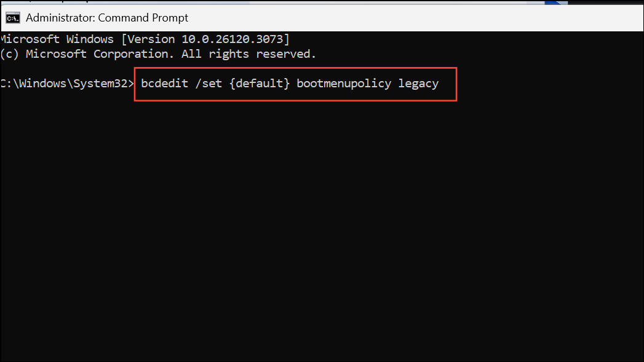Click the 'legacy' value in the command

pyautogui.click(x=418, y=84)
